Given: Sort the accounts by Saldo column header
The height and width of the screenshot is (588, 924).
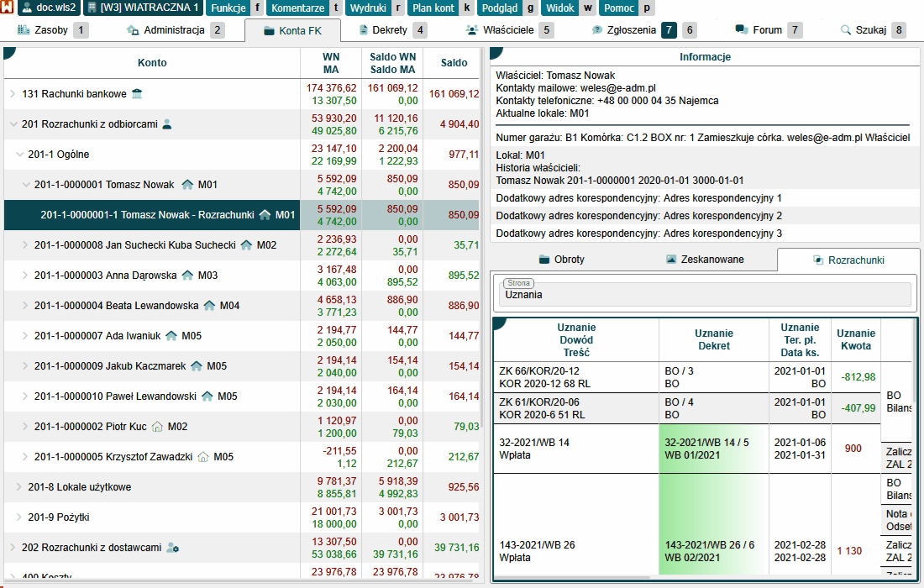Looking at the screenshot, I should tap(454, 63).
